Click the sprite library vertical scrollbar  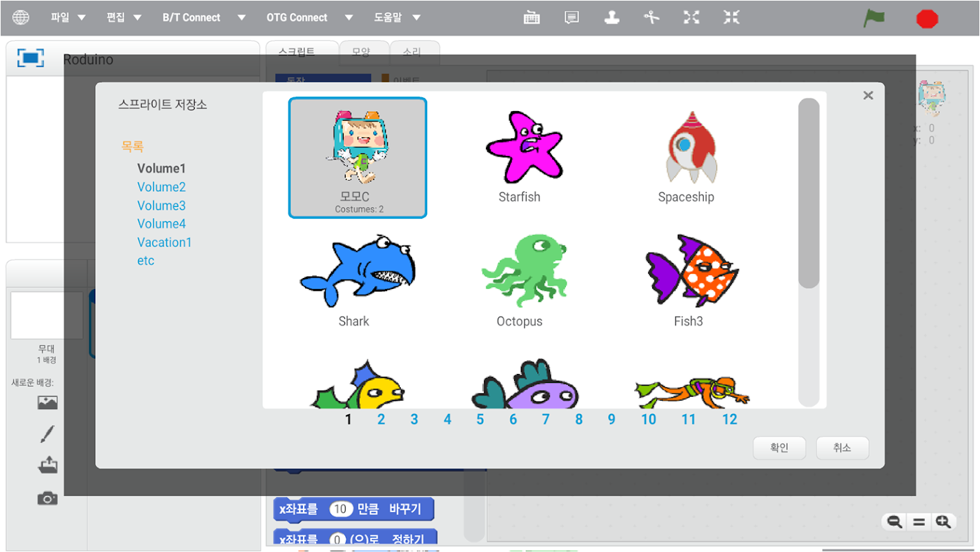click(x=809, y=253)
